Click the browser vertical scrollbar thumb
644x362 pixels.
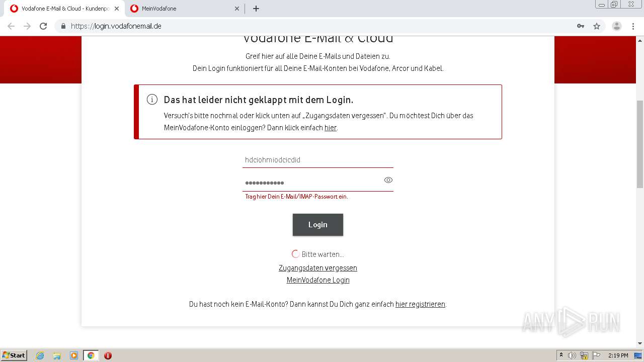640,144
